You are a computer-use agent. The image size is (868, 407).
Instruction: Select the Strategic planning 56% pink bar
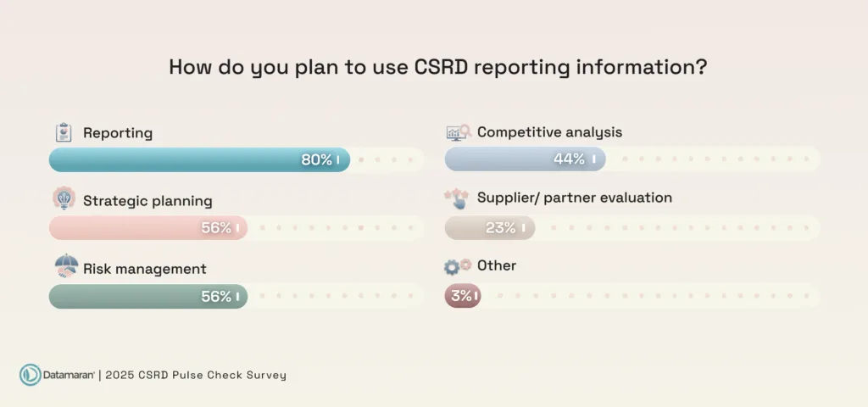(x=148, y=227)
